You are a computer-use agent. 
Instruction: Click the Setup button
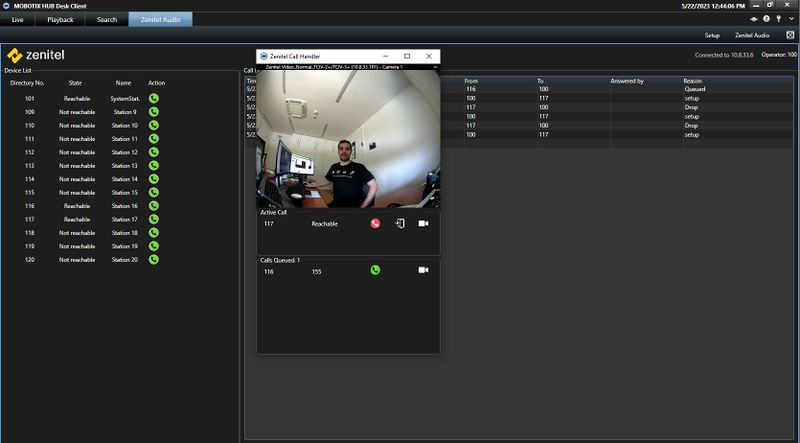click(x=712, y=35)
